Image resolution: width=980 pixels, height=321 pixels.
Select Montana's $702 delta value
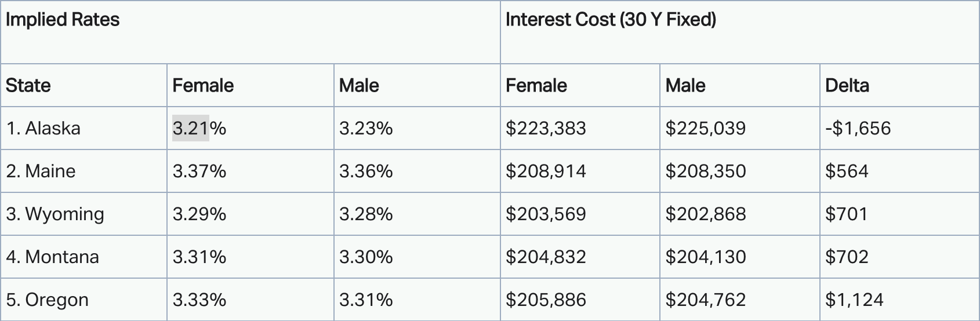847,257
